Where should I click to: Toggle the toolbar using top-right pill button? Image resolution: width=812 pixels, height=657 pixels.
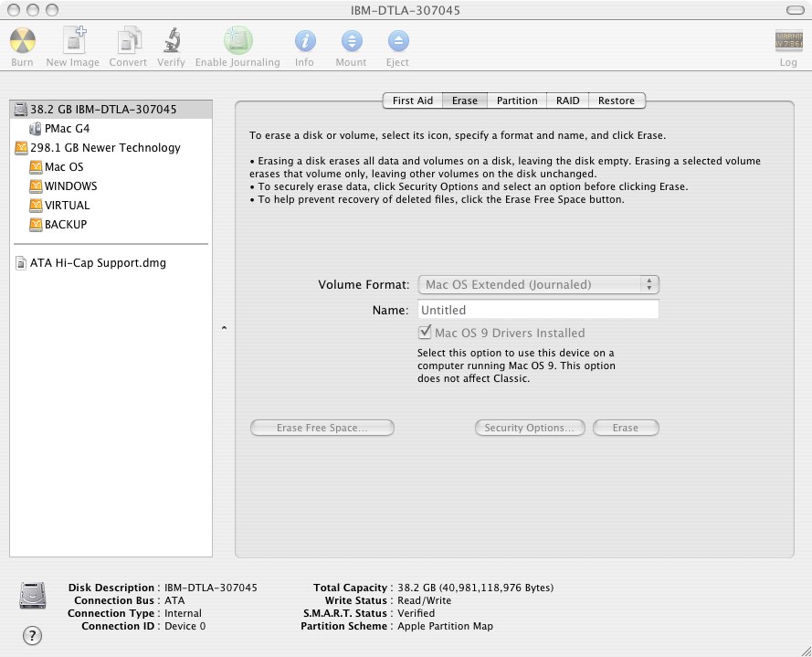tap(795, 10)
